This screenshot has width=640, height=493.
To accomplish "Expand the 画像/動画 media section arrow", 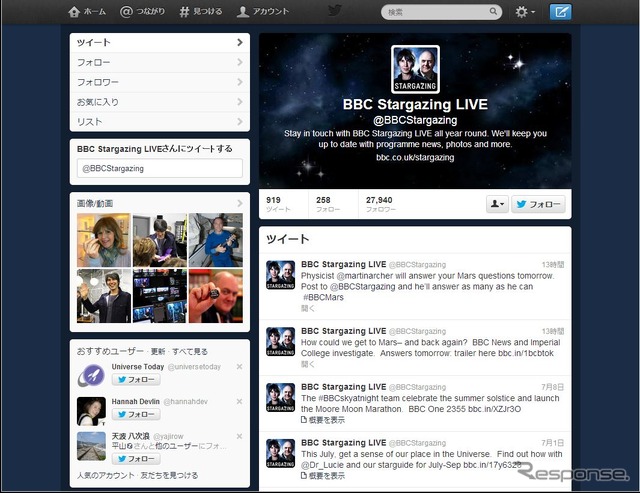I will tap(240, 203).
